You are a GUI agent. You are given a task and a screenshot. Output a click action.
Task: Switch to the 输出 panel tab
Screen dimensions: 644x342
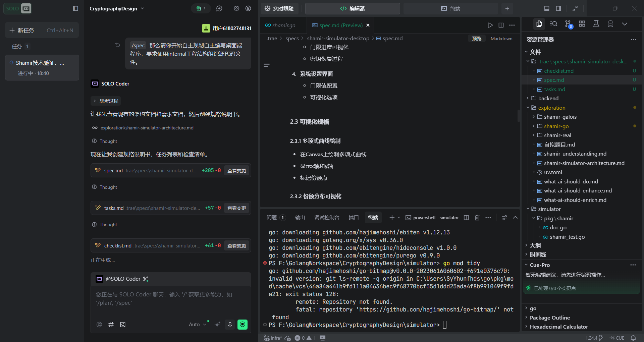click(300, 218)
